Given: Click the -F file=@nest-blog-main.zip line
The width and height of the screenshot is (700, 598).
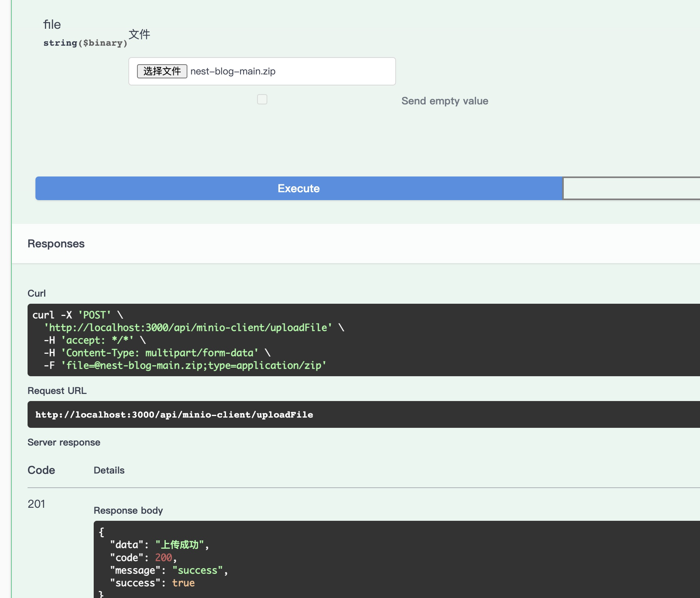Looking at the screenshot, I should [185, 366].
